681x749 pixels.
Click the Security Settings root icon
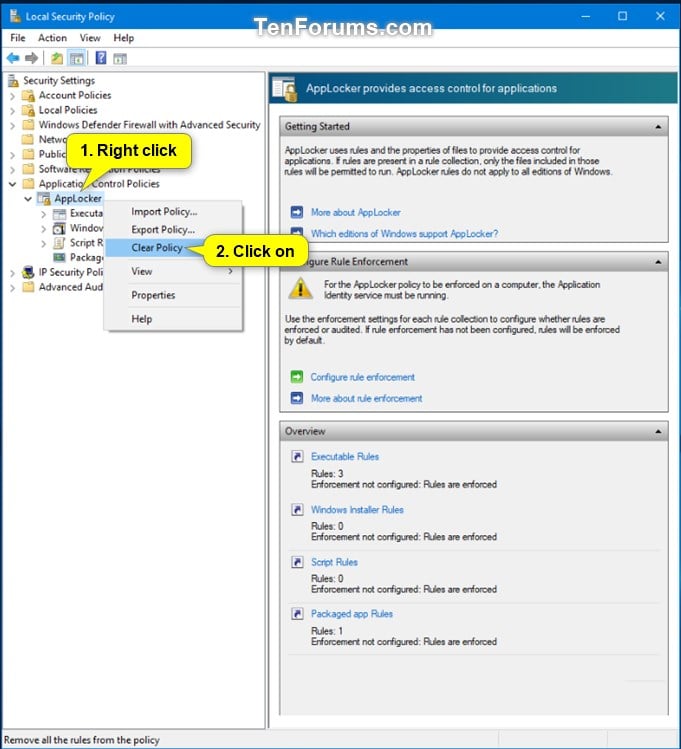click(x=13, y=81)
